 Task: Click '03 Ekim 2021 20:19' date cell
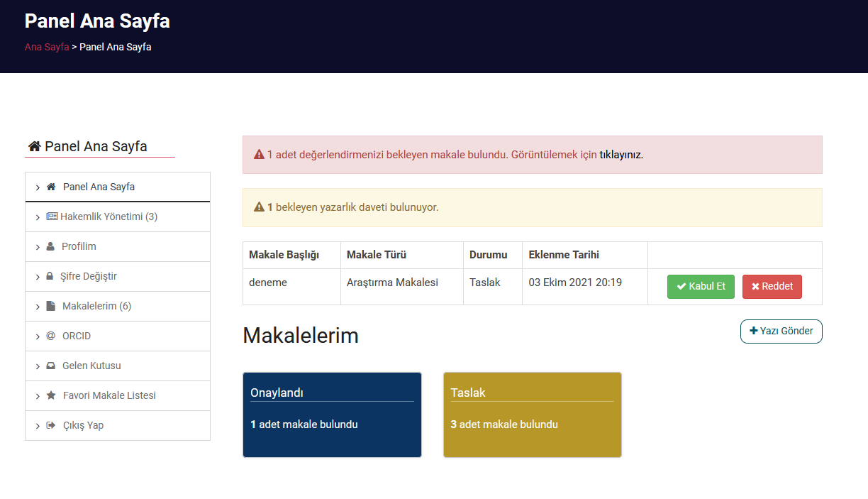tap(585, 287)
